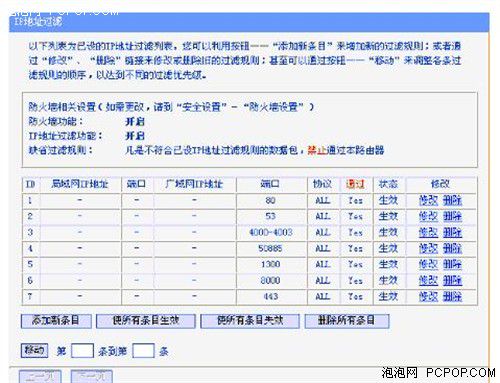Viewport: 500px width, 383px height.
Task: Click the 局域网IP地址 column header
Action: tap(80, 184)
